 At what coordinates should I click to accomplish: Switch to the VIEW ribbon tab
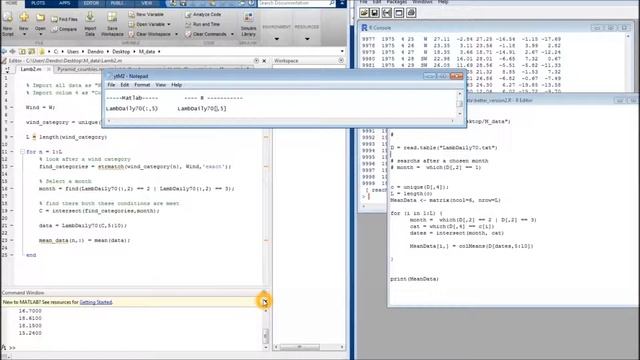[147, 3]
